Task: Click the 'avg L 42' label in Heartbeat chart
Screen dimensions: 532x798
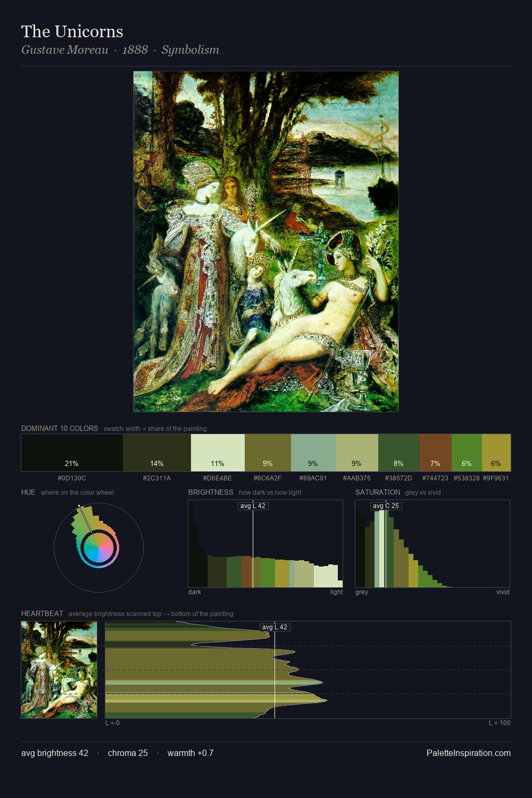Action: pyautogui.click(x=275, y=627)
